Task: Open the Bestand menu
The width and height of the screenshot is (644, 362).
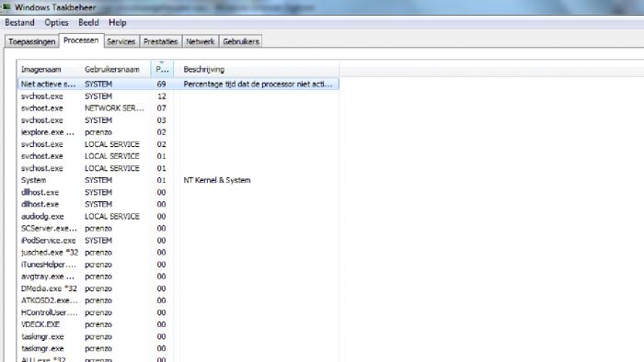Action: [19, 23]
